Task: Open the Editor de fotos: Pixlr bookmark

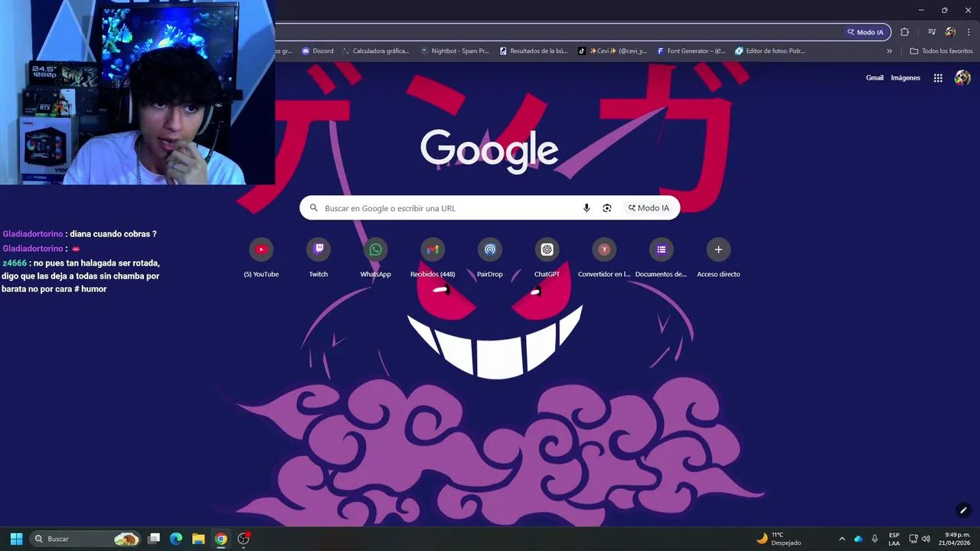Action: coord(770,51)
